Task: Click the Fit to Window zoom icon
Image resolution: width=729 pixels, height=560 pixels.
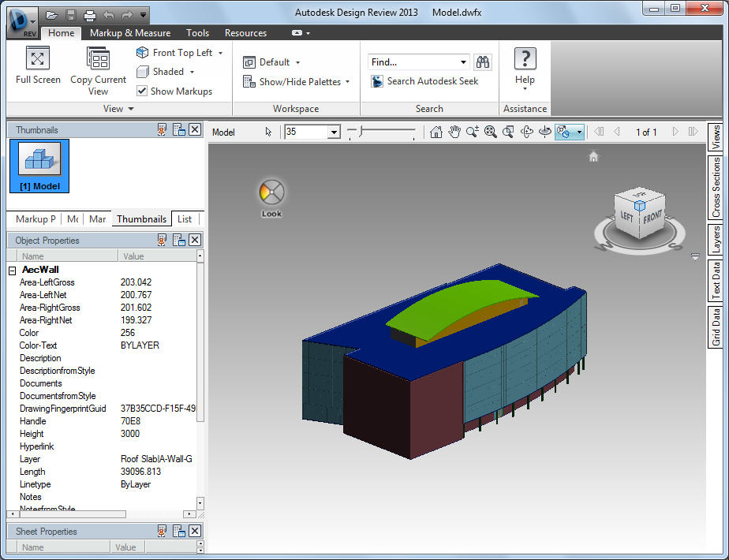Action: 491,132
